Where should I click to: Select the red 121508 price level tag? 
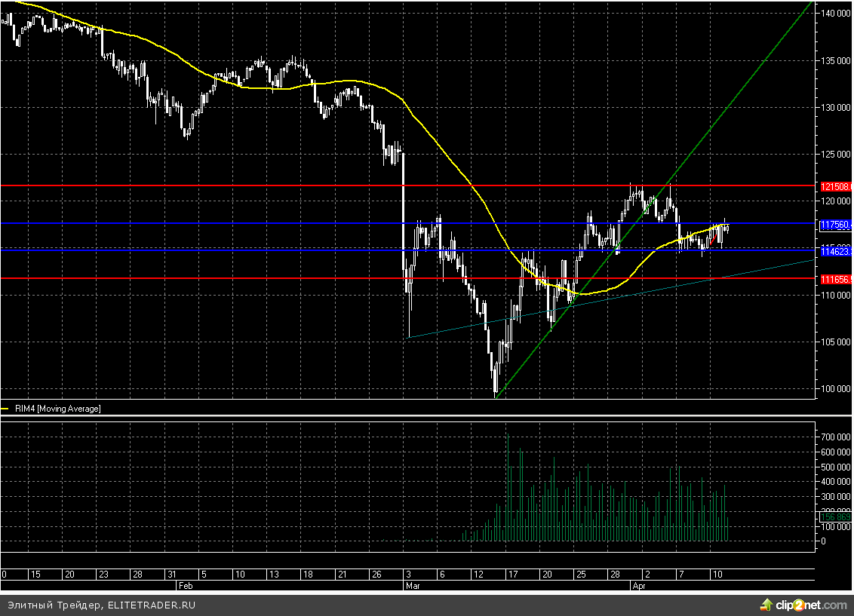pyautogui.click(x=836, y=185)
